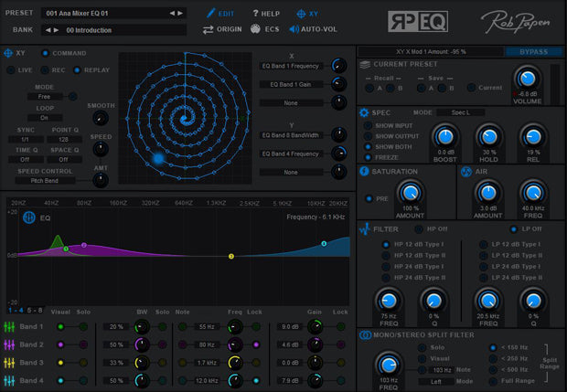Image resolution: width=567 pixels, height=392 pixels.
Task: Select SHOW INPUT in SPEC
Action: point(368,126)
